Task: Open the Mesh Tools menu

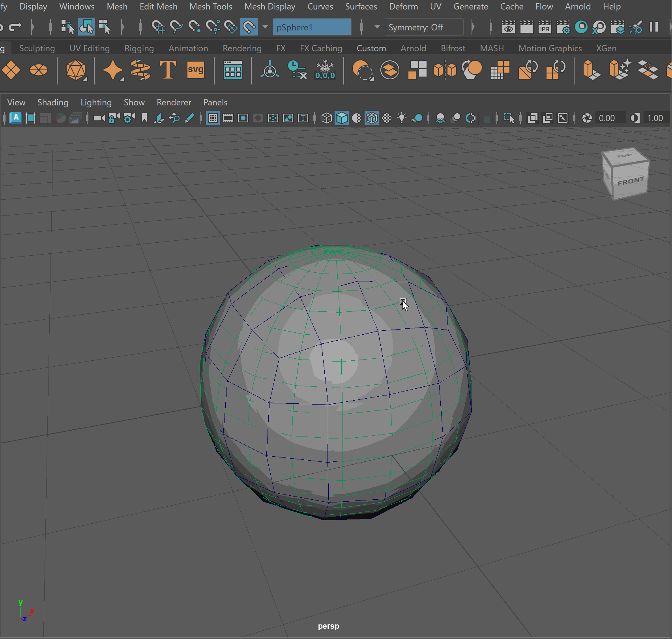Action: (211, 7)
